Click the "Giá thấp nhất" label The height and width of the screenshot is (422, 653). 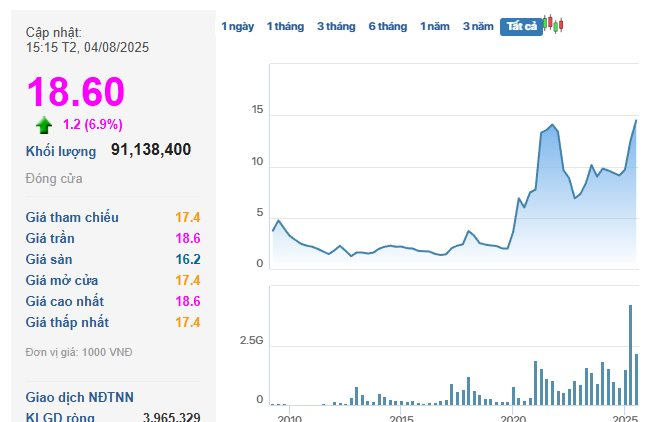pyautogui.click(x=67, y=322)
